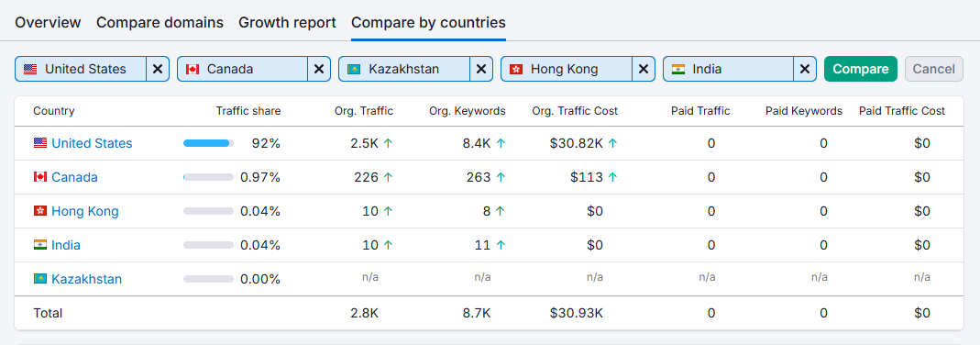The height and width of the screenshot is (345, 980).
Task: Click the United States flag icon in table
Action: (x=40, y=143)
